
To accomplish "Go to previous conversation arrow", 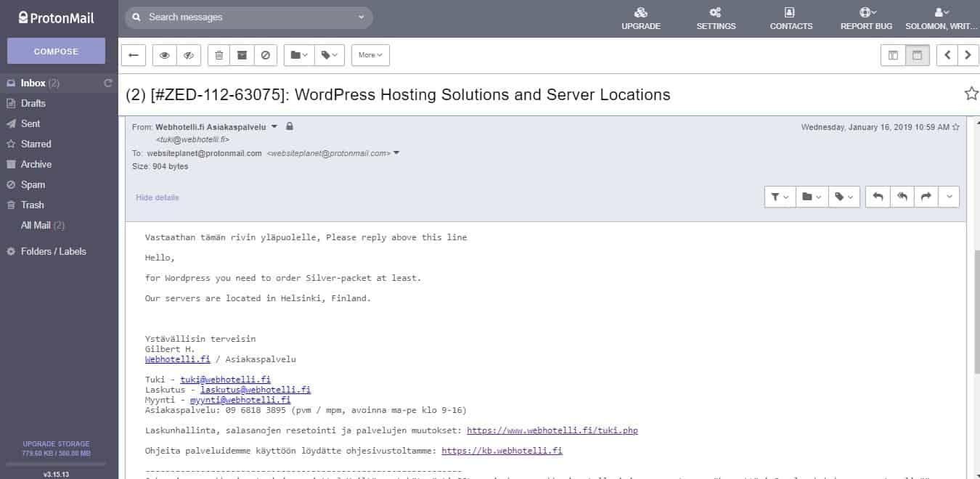I will (947, 55).
